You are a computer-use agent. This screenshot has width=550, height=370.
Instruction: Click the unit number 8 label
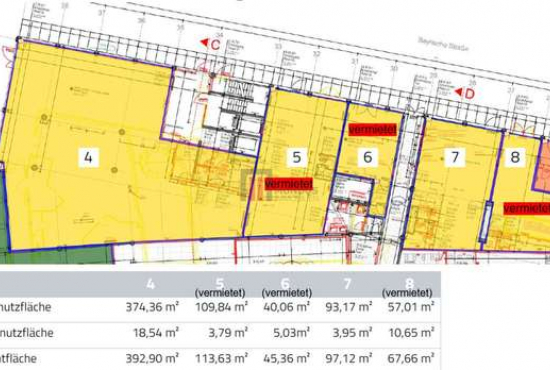click(515, 157)
